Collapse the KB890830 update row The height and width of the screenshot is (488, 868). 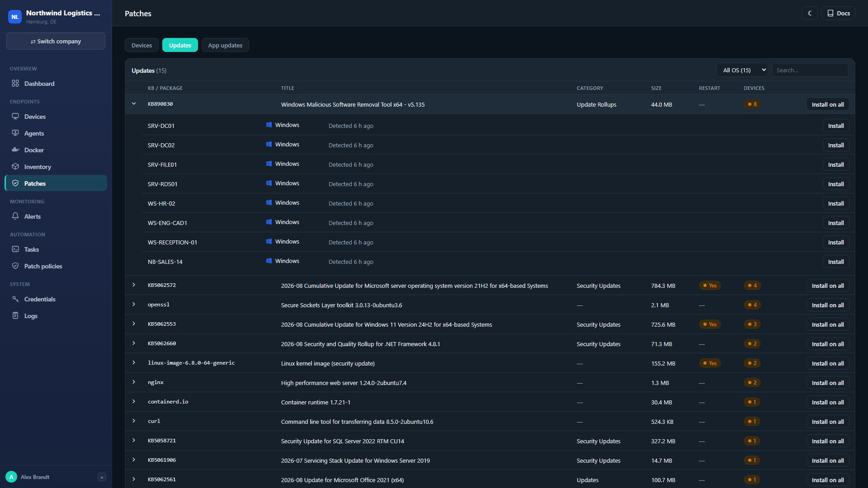[x=134, y=104]
